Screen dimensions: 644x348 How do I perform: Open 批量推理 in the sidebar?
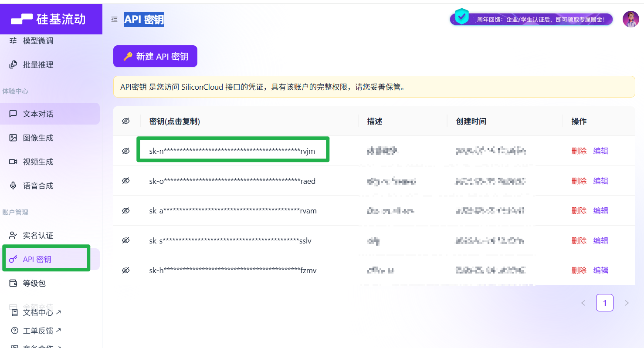click(x=50, y=64)
